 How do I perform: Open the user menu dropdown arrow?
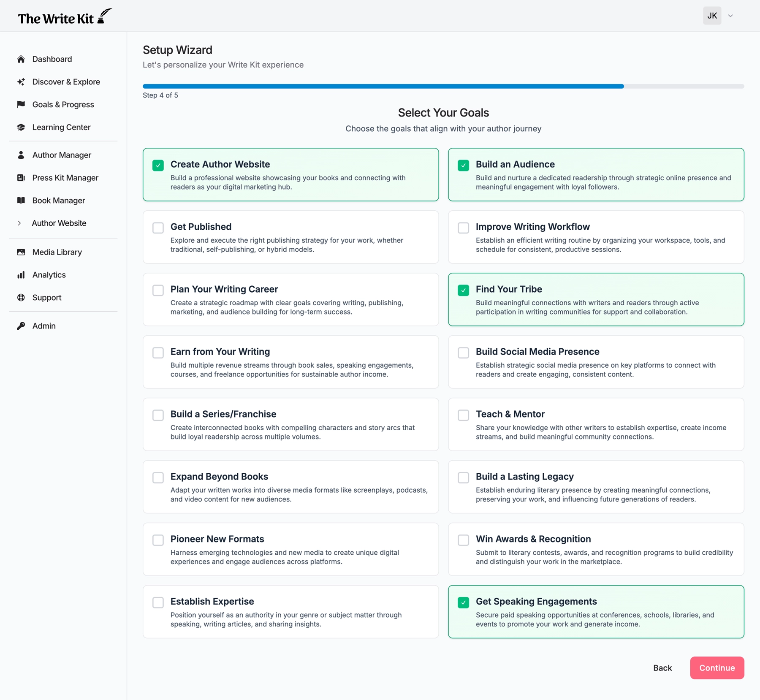click(730, 16)
